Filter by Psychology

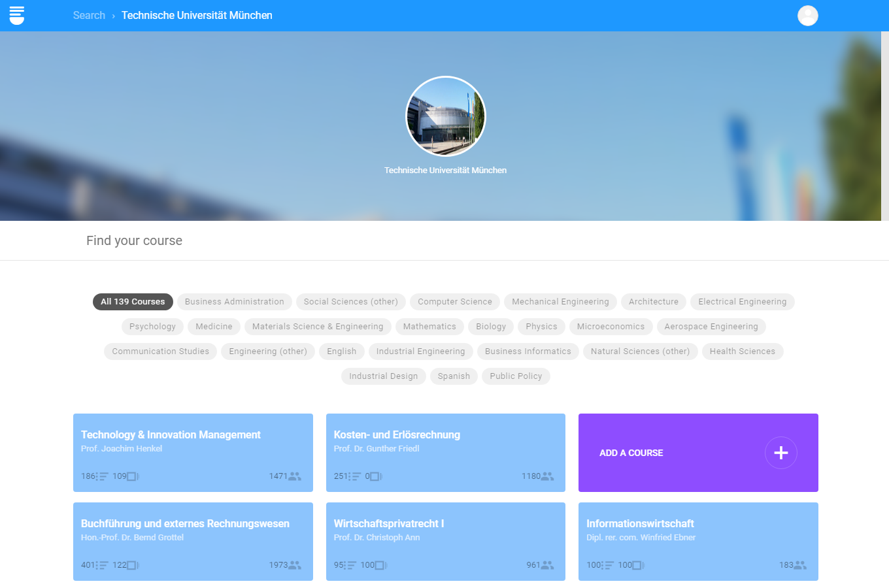tap(152, 327)
